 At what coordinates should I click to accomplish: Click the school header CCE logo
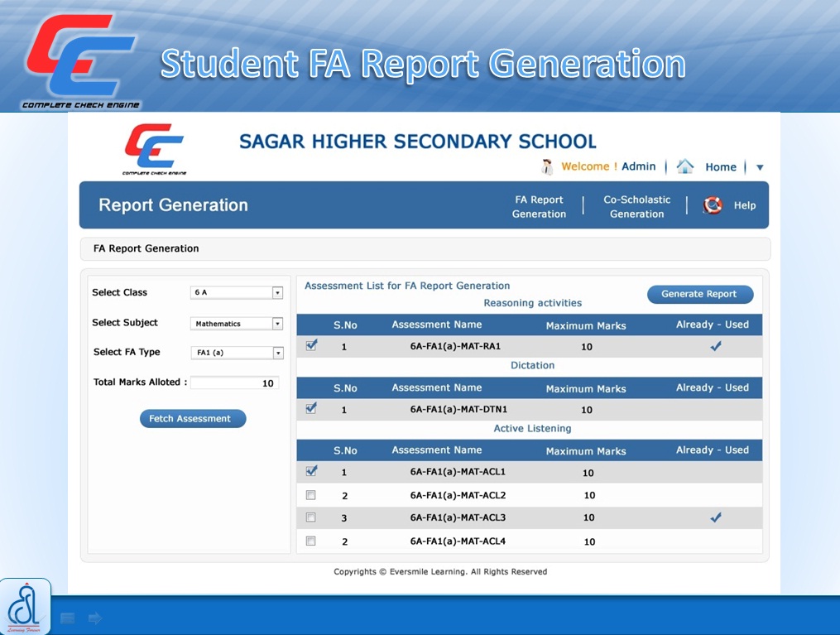point(154,149)
